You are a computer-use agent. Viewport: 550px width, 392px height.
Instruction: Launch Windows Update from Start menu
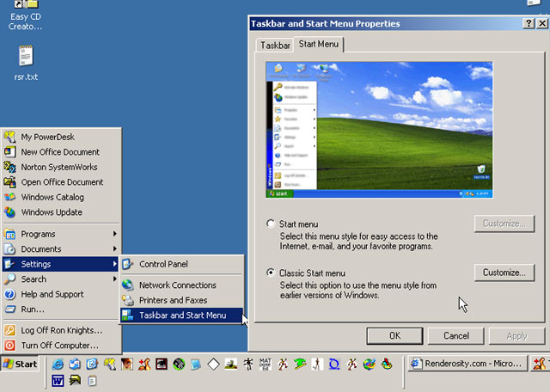coord(61,212)
